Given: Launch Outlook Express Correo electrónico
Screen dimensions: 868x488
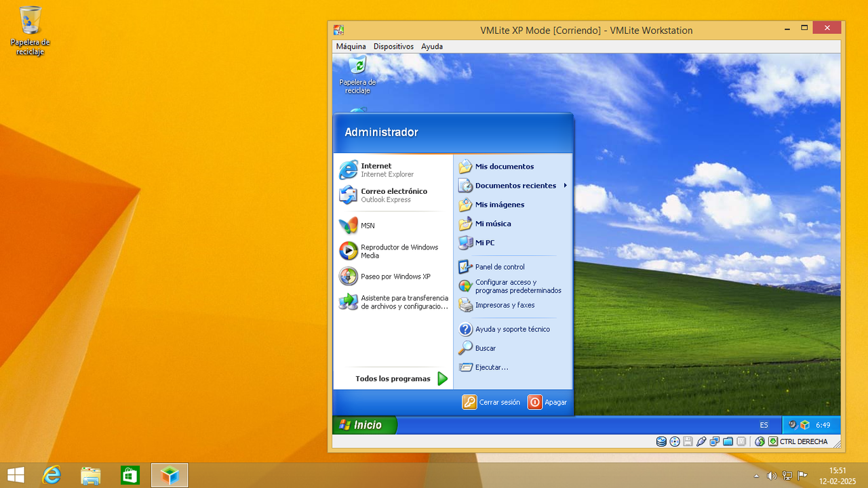Looking at the screenshot, I should click(393, 195).
